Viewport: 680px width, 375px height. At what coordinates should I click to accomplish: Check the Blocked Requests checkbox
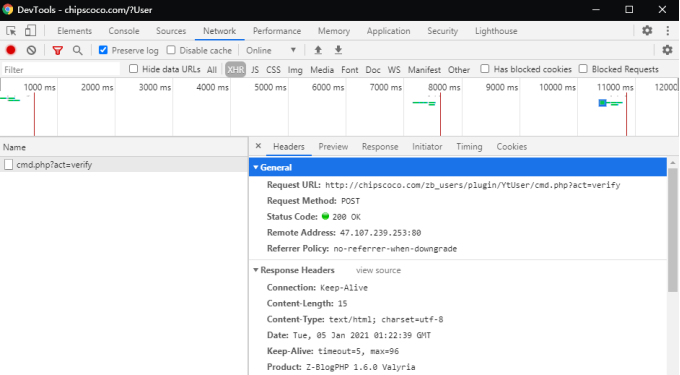coord(583,69)
